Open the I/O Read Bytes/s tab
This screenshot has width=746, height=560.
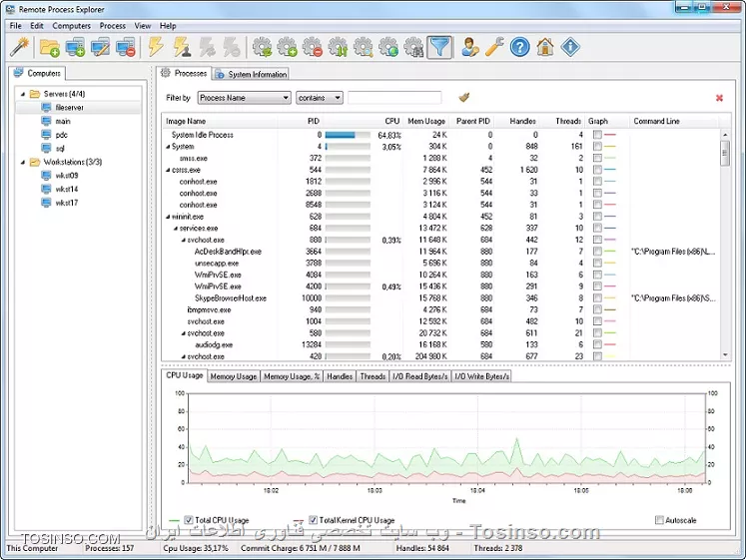coord(420,376)
